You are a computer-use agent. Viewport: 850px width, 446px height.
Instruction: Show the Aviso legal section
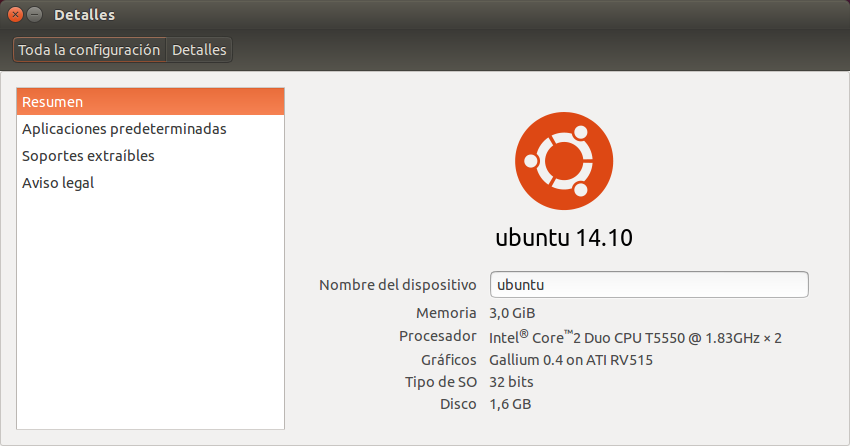(58, 183)
